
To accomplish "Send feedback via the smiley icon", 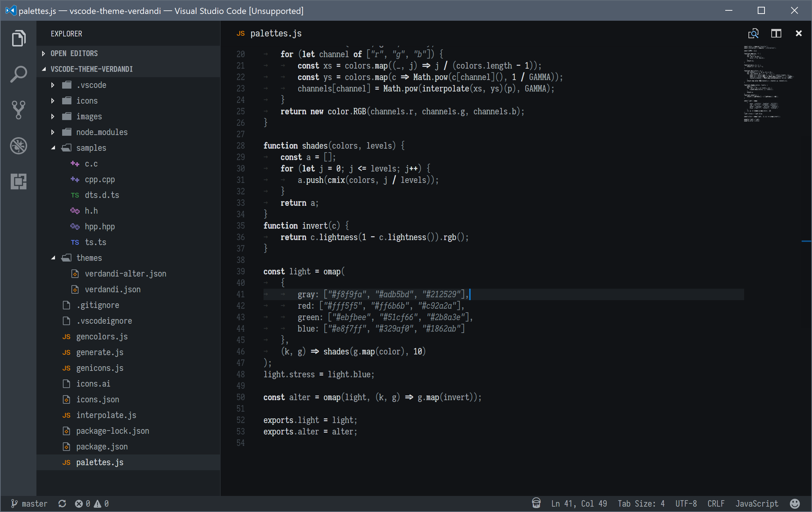I will coord(796,503).
